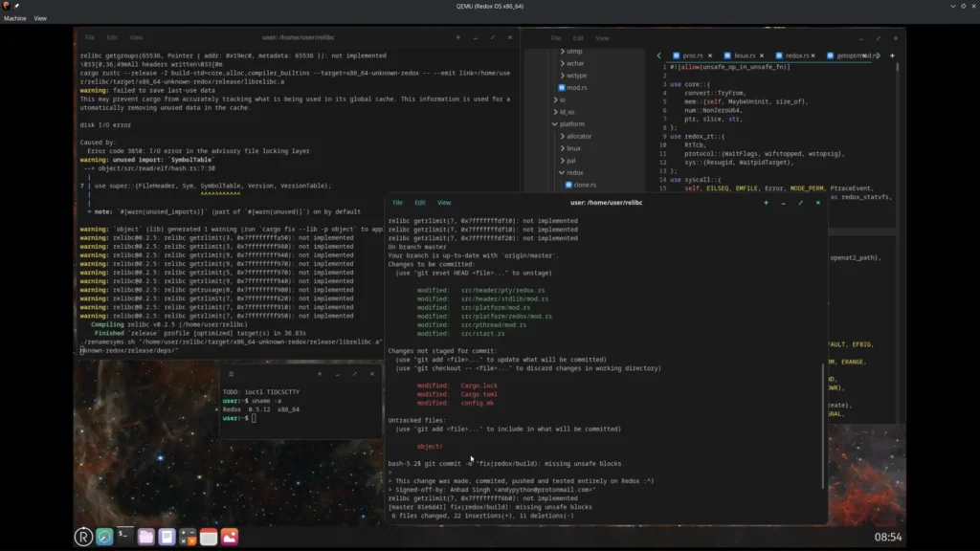Click the plus icon to open a new editor tab
The width and height of the screenshot is (980, 551).
point(892,55)
